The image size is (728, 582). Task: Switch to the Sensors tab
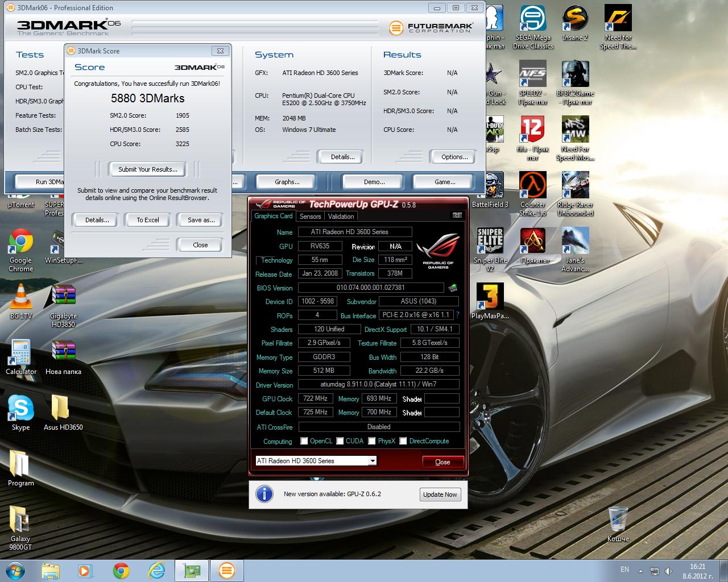click(x=310, y=217)
